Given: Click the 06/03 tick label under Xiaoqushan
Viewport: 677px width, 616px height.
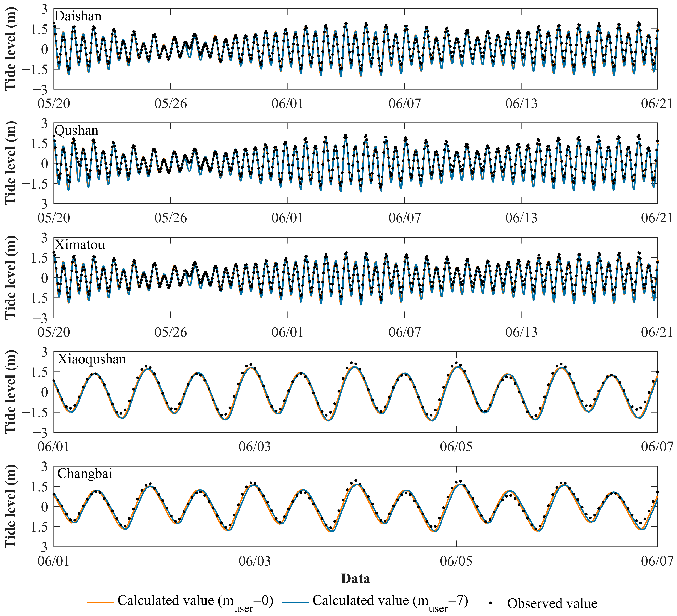Looking at the screenshot, I should [x=255, y=447].
